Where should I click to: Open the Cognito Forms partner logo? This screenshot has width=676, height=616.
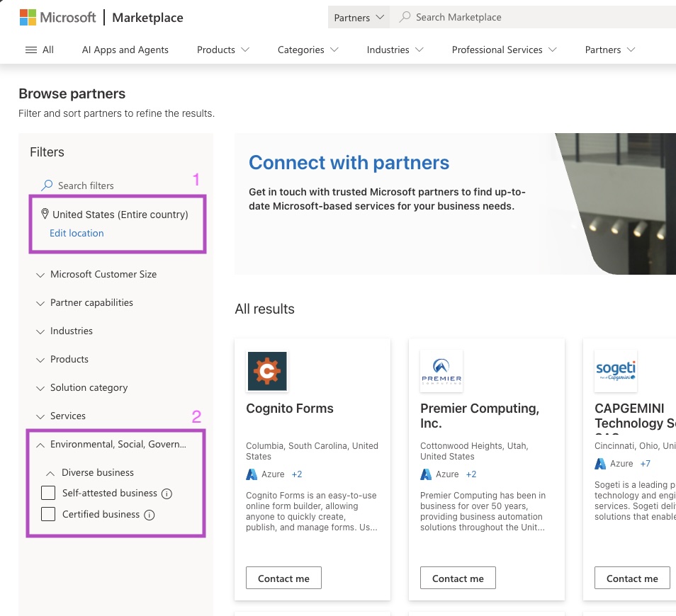point(267,371)
